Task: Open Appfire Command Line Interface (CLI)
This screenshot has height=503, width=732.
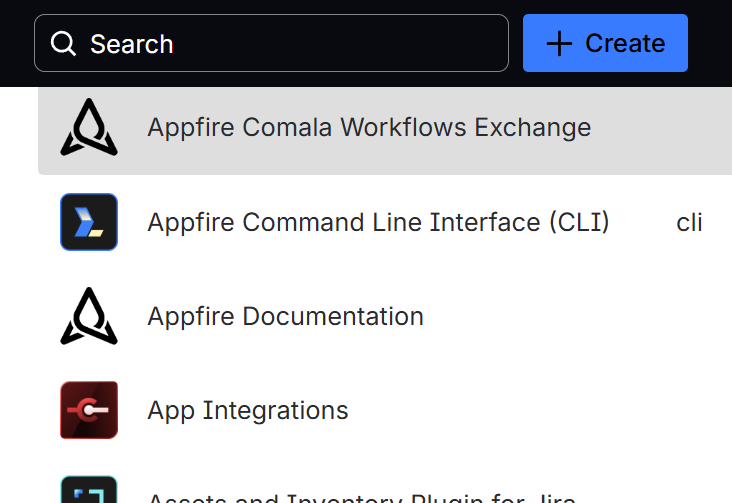Action: click(x=378, y=222)
